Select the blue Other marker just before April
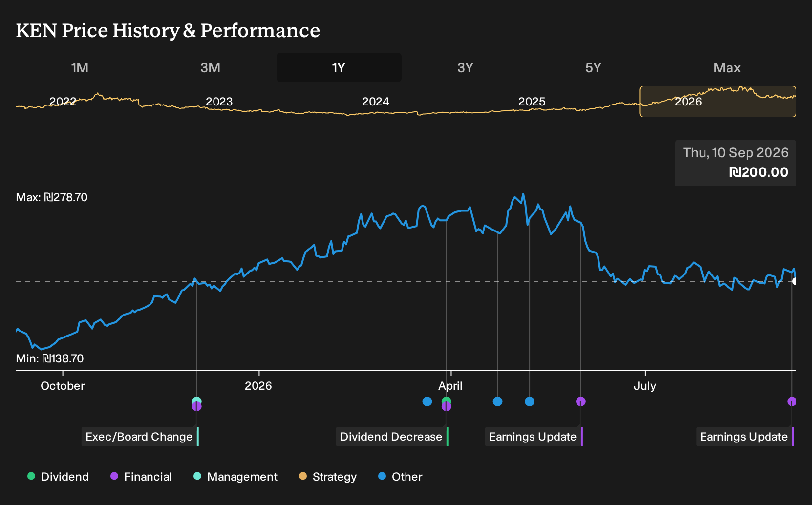 tap(427, 401)
